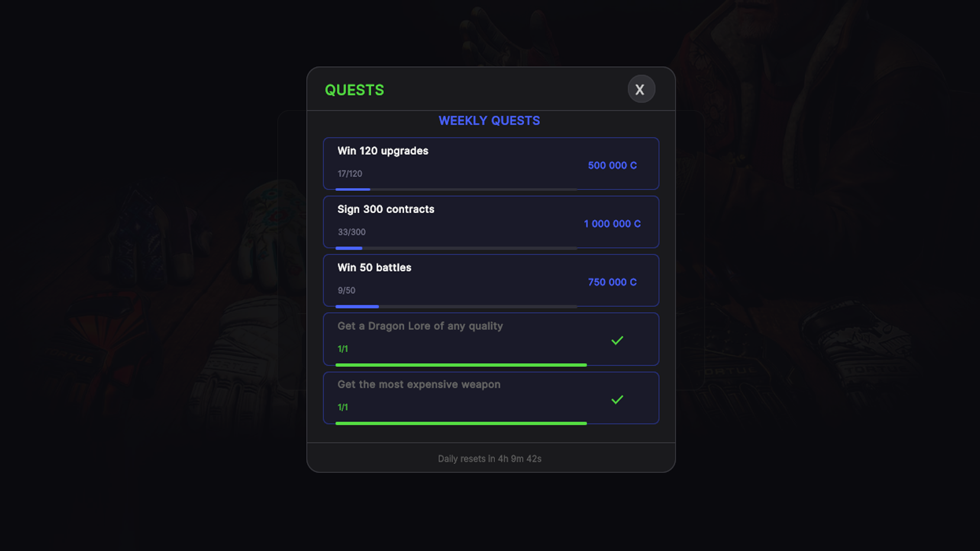
Task: Click the 750 000 C reward label
Action: [x=612, y=282]
